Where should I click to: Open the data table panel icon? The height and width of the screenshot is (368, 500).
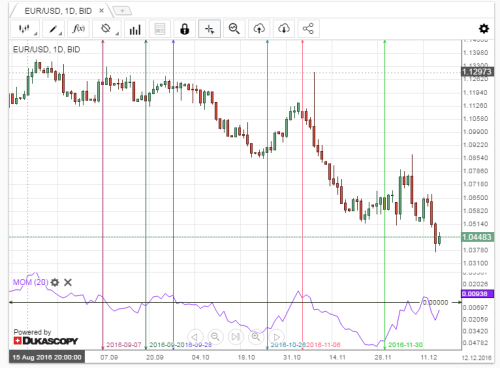(160, 29)
